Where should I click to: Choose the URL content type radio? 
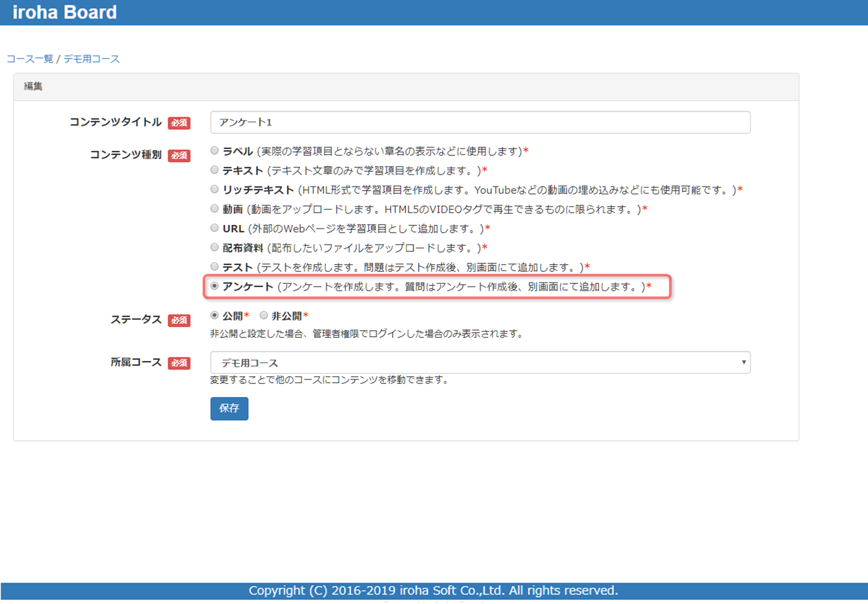(215, 228)
